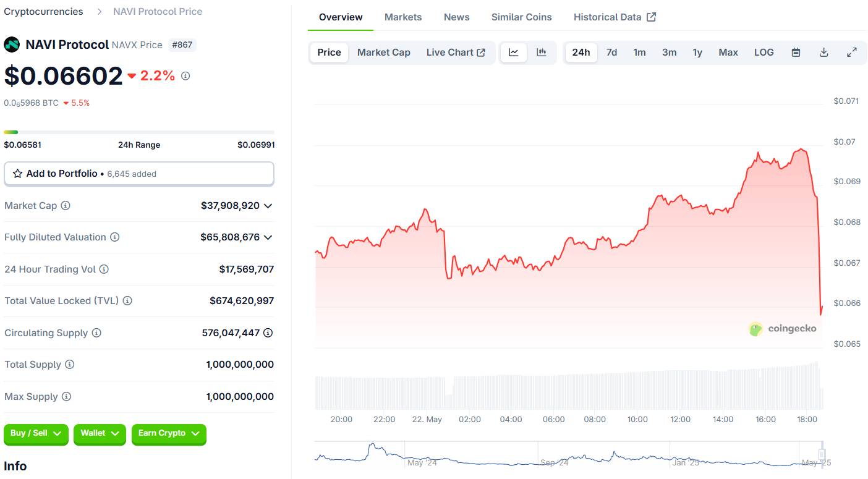Go to Cryptocurrencies breadcrumb link
The image size is (868, 479).
(x=43, y=11)
